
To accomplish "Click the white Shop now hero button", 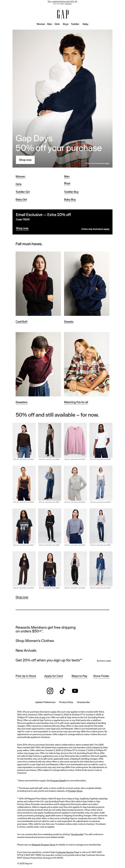I will [25, 160].
